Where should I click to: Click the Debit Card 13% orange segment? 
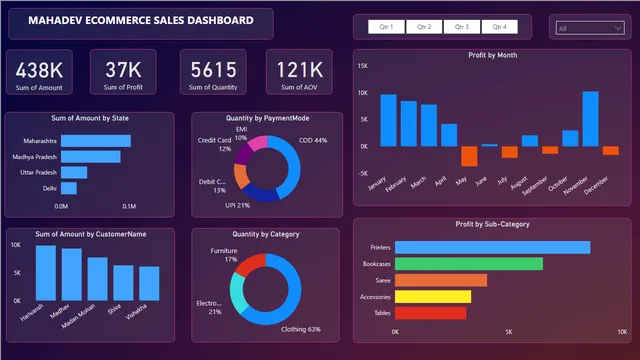click(x=241, y=176)
